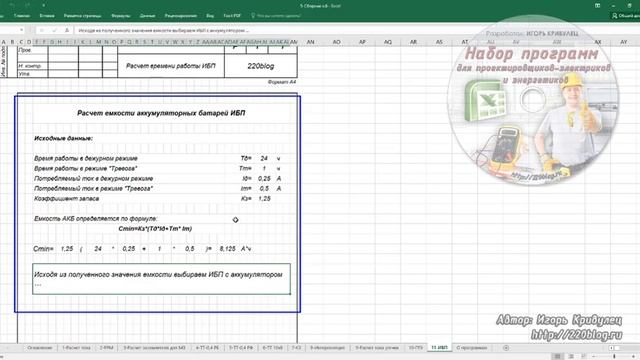
Task: Click the Undo icon in quick access toolbar
Action: click(x=13, y=6)
